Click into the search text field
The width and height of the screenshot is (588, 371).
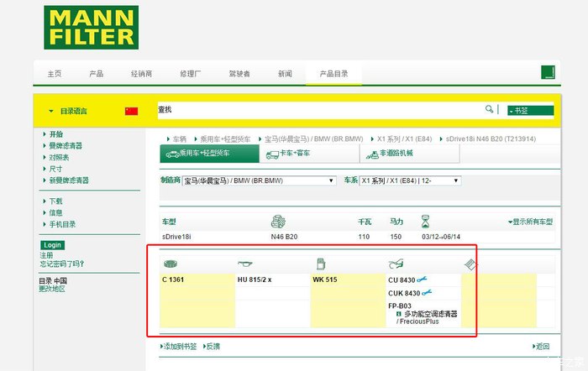(319, 109)
